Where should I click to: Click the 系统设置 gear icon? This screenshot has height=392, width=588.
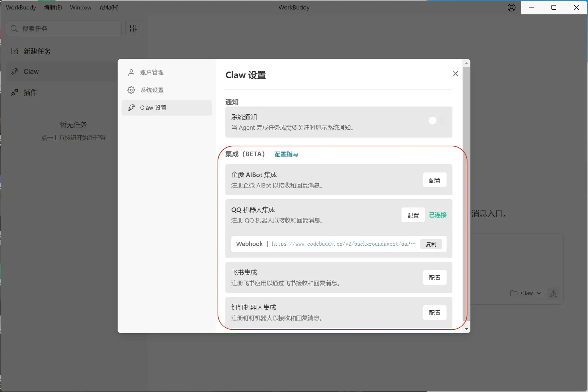131,90
